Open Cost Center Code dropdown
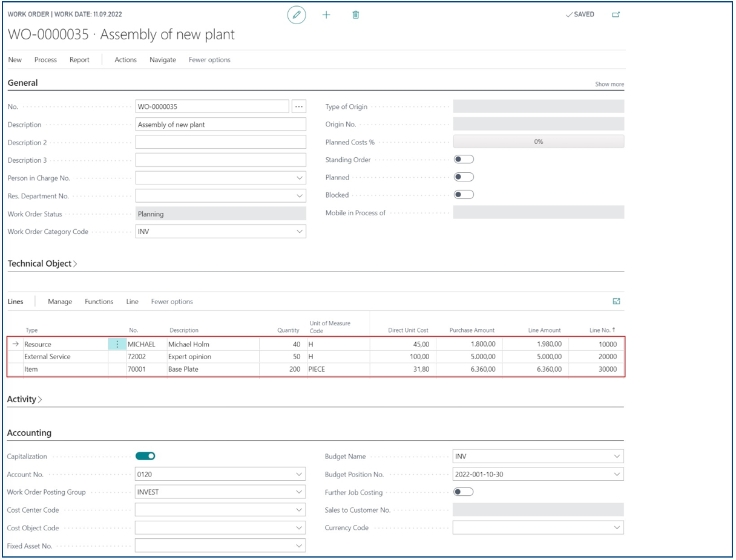736x560 pixels. [x=300, y=510]
